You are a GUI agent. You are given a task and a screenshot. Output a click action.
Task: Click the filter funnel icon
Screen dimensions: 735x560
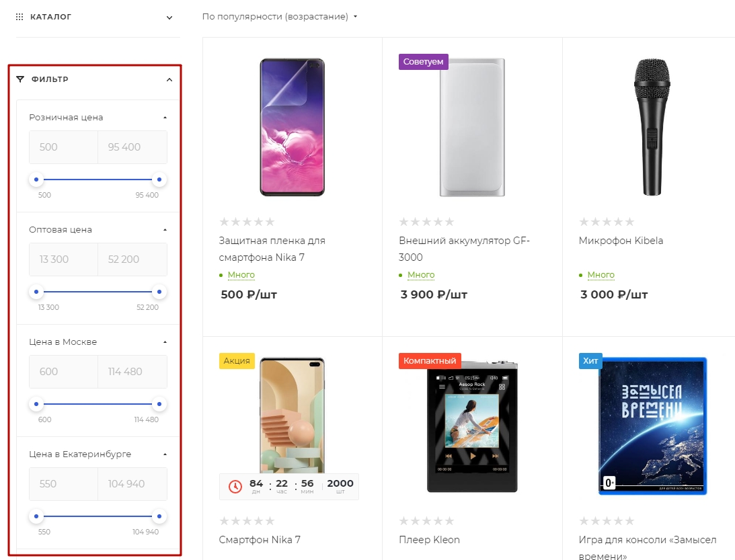pos(20,79)
